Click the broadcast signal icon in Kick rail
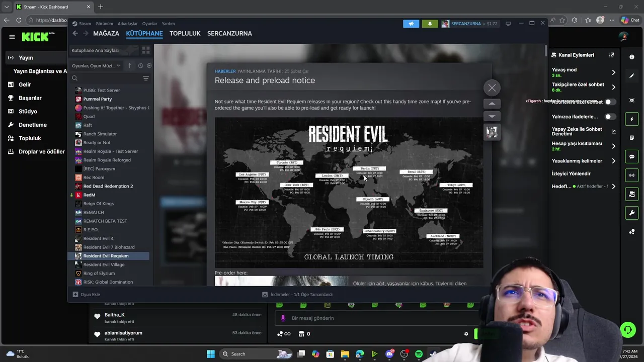This screenshot has height=362, width=644. 632,175
